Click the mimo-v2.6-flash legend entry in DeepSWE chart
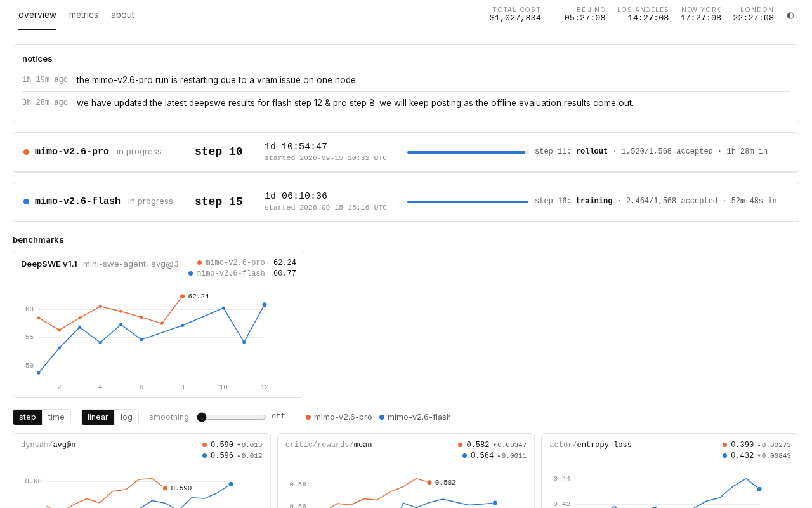 [226, 274]
